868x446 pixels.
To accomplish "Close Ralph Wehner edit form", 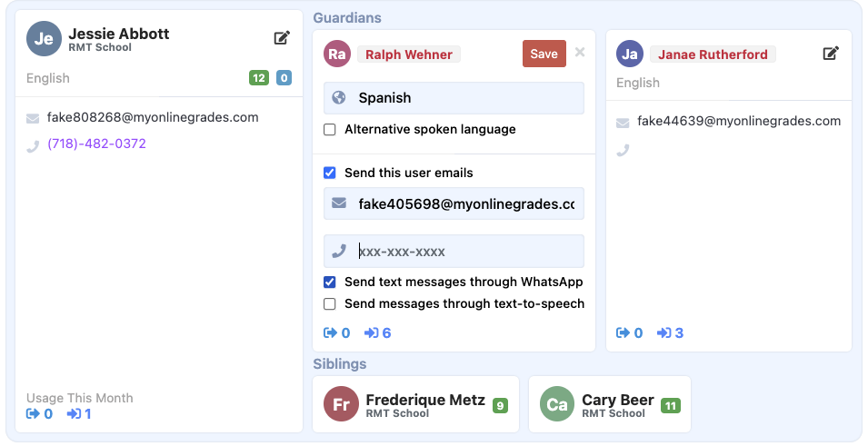I will point(580,53).
